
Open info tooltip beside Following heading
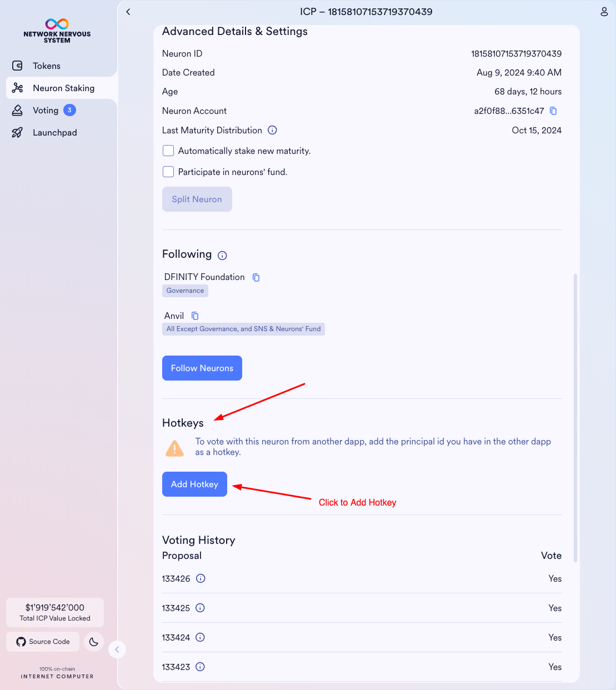(x=222, y=256)
